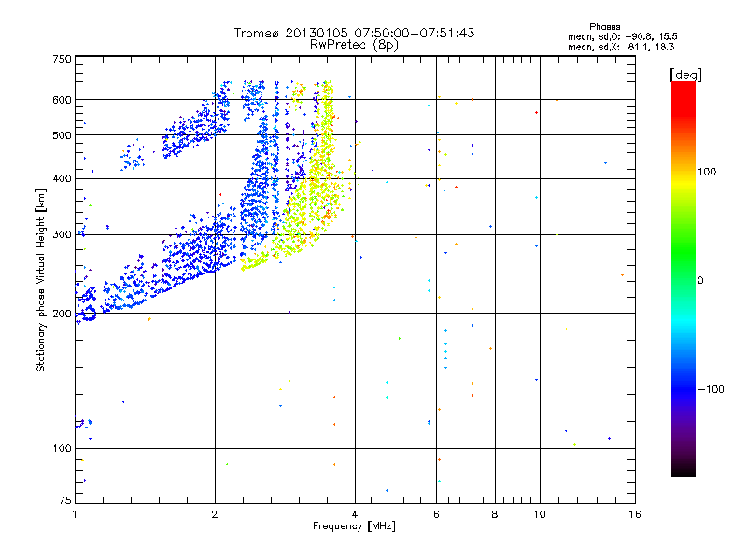Viewport: 747px width, 560px height.
Task: Click the '[deg]' colorbar unit label
Action: 685,75
